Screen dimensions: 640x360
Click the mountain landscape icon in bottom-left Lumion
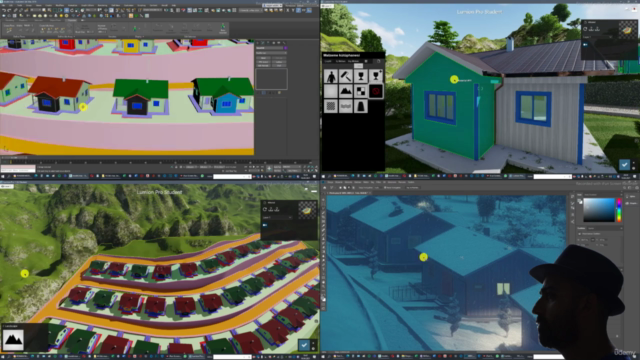(x=13, y=339)
